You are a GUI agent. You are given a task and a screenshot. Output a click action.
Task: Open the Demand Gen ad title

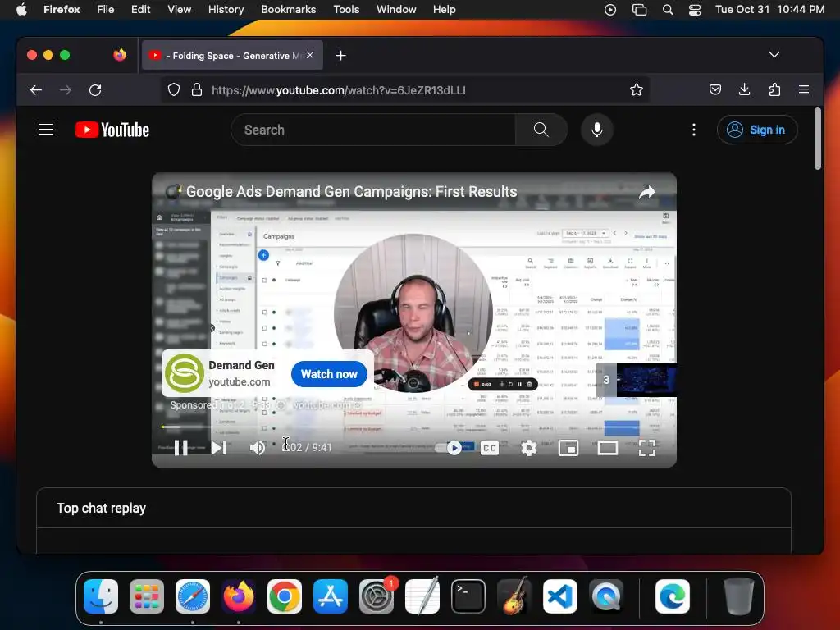tap(241, 365)
